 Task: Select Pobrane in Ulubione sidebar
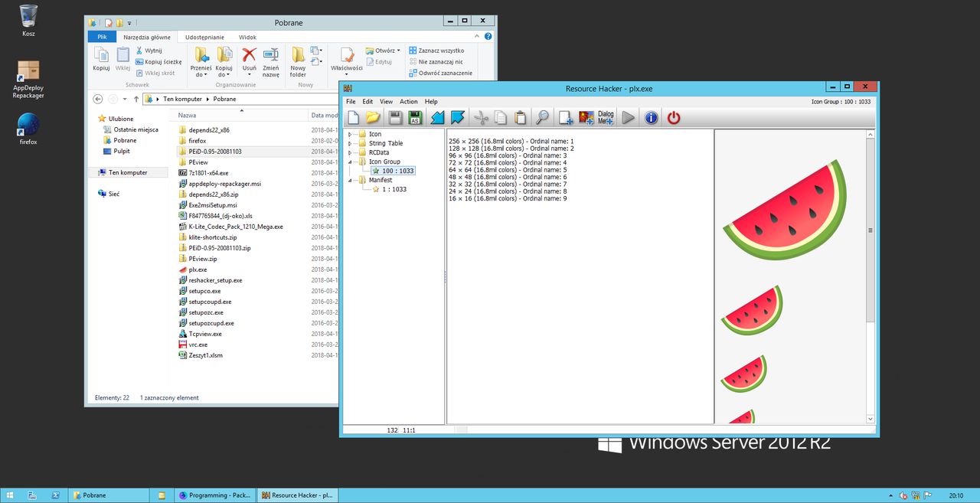click(119, 140)
